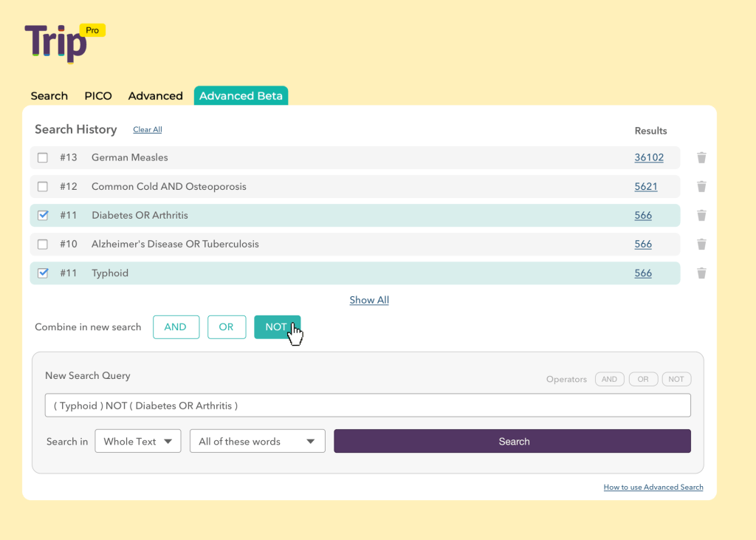Delete the German Measles search row
The image size is (756, 540).
pos(701,157)
